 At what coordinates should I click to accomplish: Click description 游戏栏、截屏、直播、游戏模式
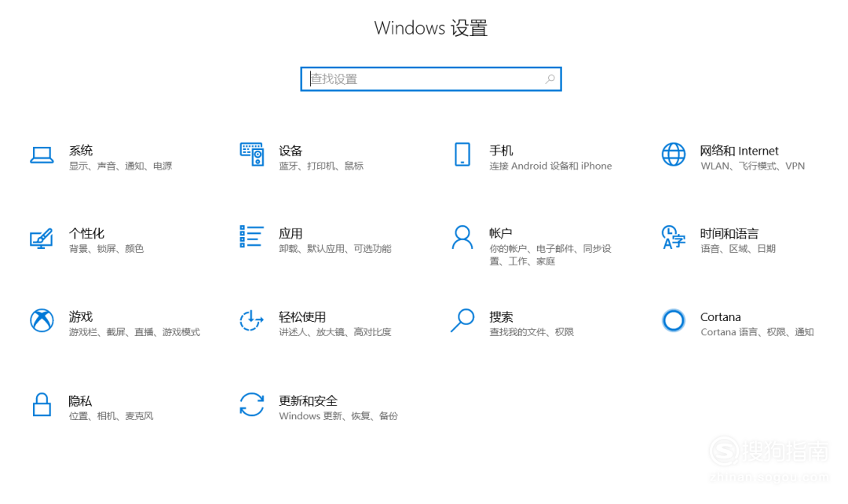tap(135, 332)
